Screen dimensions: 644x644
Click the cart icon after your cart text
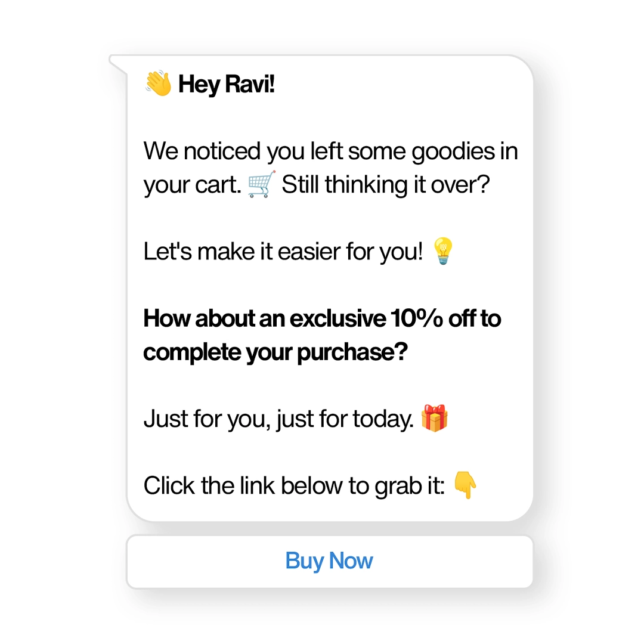tap(259, 182)
